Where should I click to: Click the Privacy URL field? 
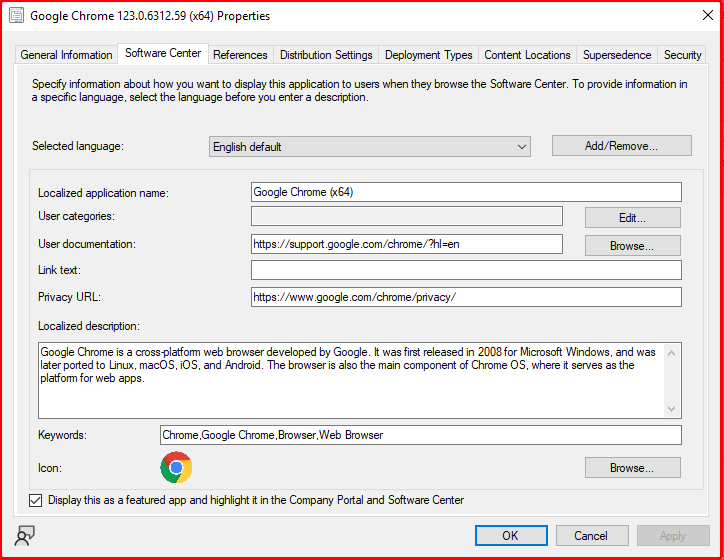point(466,297)
